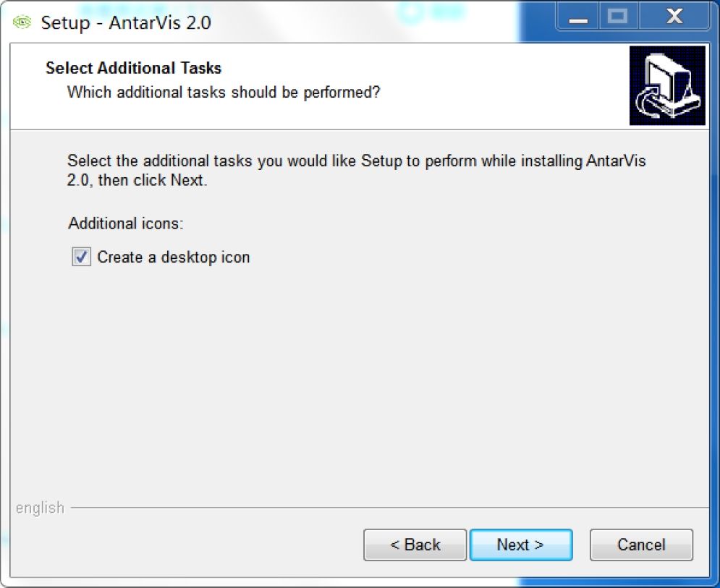Minimize the Setup window

click(579, 17)
